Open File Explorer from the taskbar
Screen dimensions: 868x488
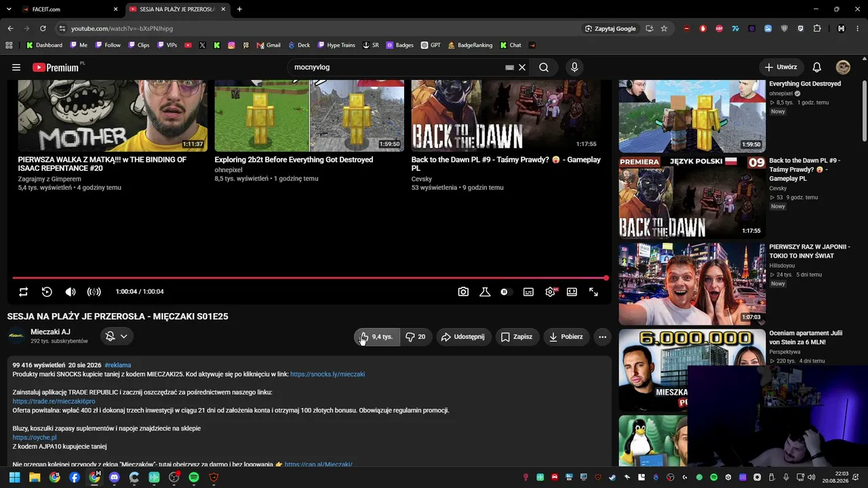[35, 477]
